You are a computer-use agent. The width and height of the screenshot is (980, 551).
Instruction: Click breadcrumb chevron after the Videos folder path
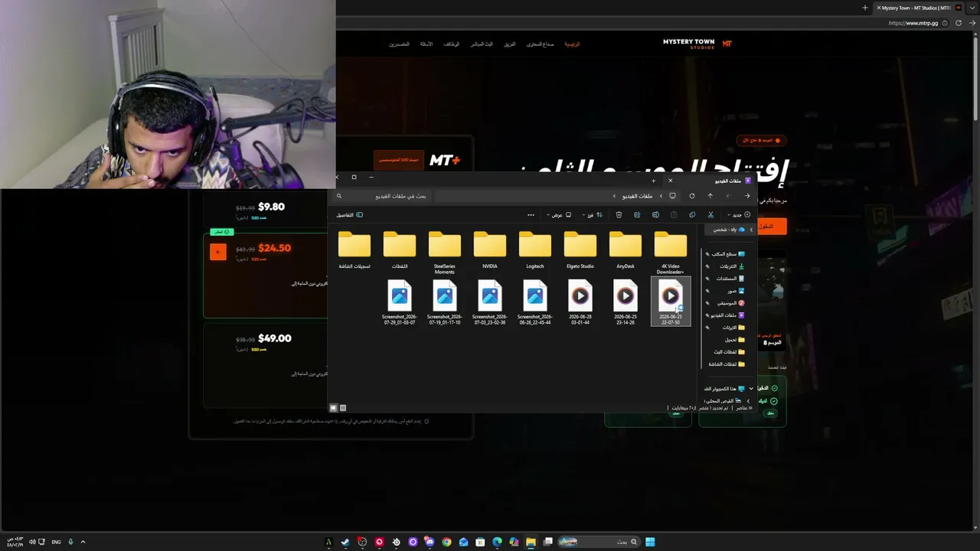coord(614,196)
